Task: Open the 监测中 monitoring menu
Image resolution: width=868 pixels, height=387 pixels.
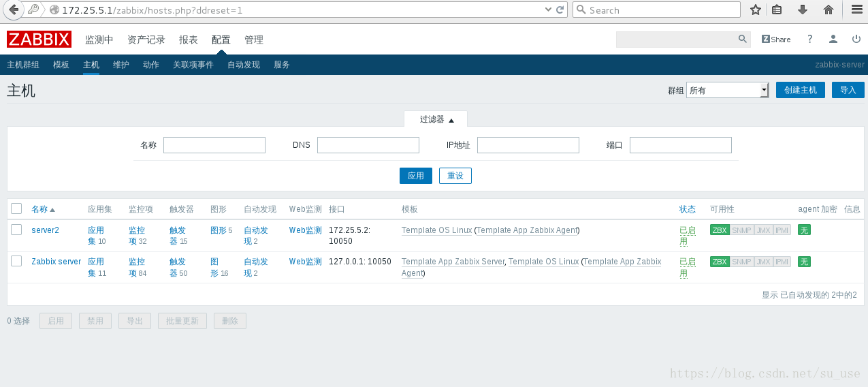Action: (x=99, y=40)
